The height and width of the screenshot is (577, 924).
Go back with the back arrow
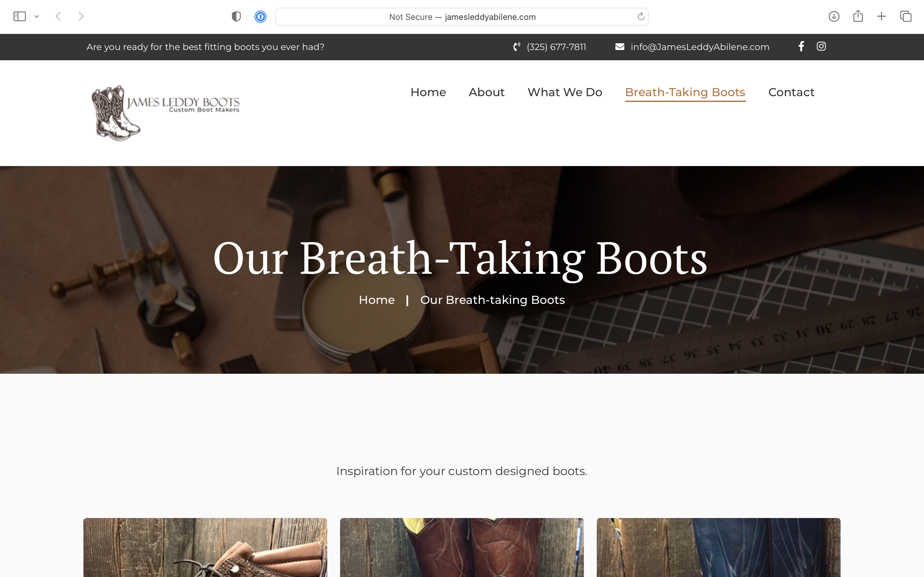[58, 16]
